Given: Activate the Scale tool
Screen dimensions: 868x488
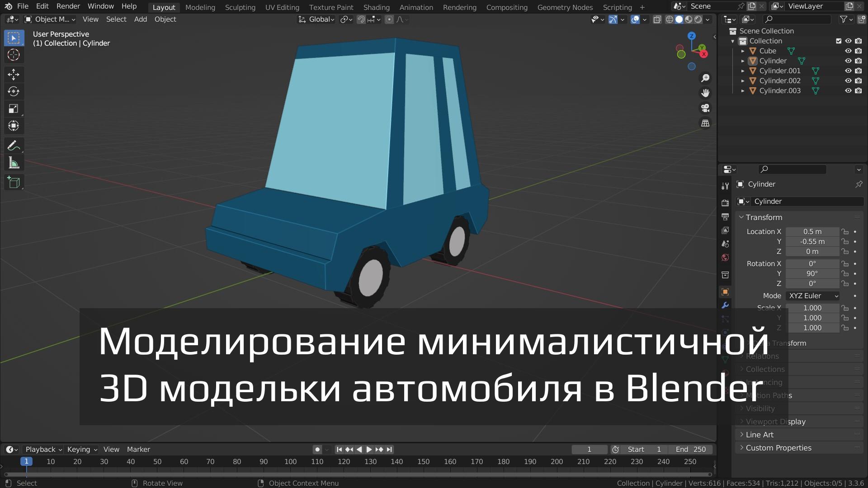Looking at the screenshot, I should click(14, 108).
